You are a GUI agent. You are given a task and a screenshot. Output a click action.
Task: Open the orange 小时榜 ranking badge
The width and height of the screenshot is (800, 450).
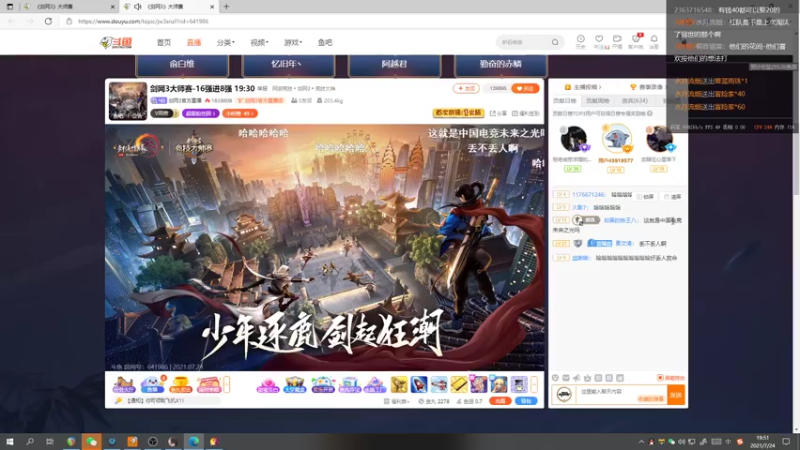pos(240,113)
